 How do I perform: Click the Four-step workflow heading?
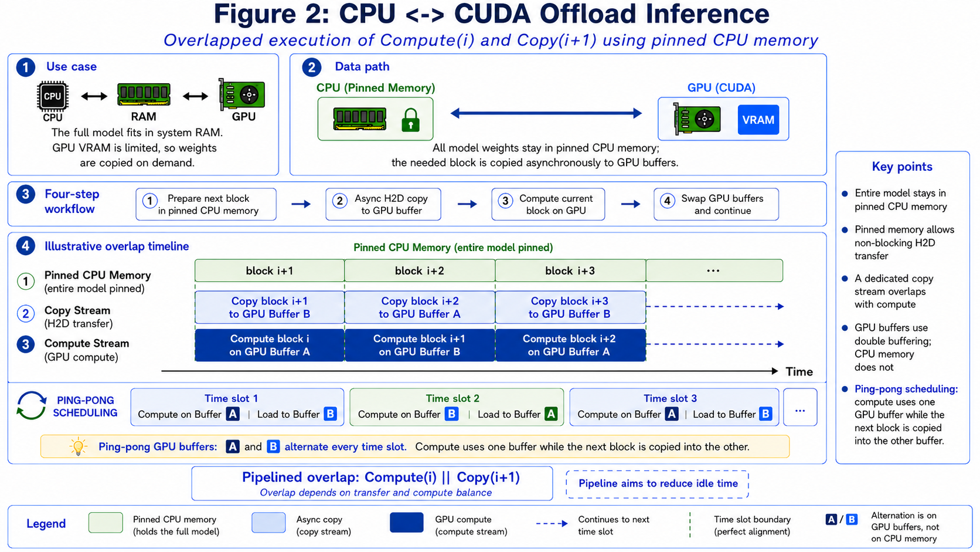coord(72,201)
